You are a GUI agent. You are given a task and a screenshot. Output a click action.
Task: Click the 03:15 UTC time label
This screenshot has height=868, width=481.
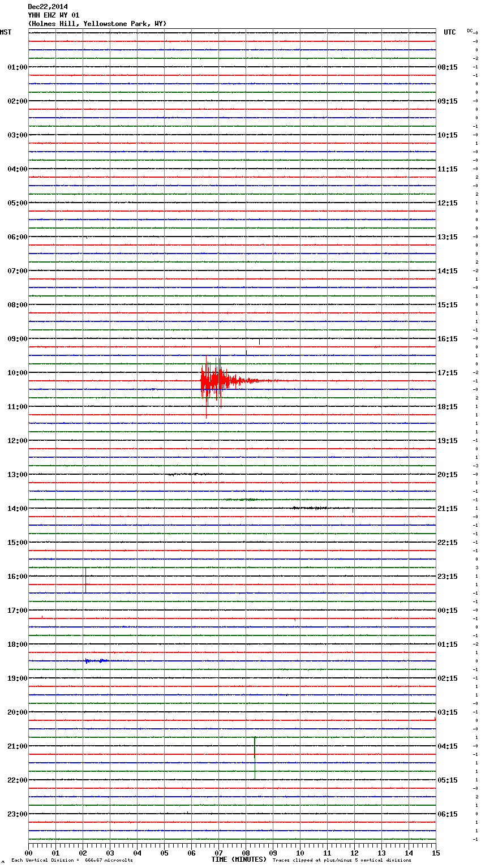coord(448,712)
